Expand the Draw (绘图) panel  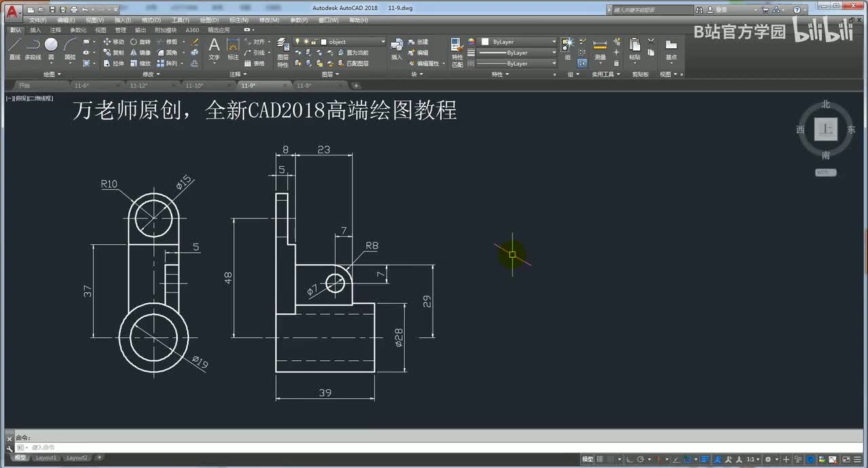52,74
